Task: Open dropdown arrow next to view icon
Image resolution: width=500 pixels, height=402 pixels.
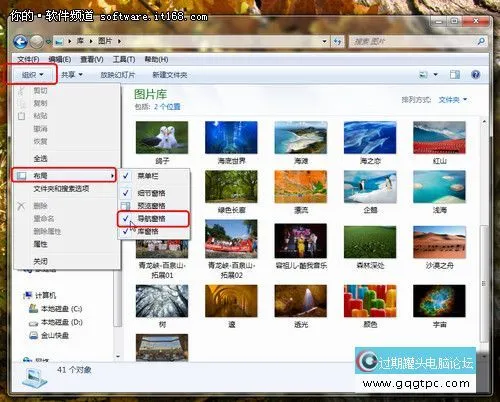Action: click(435, 75)
